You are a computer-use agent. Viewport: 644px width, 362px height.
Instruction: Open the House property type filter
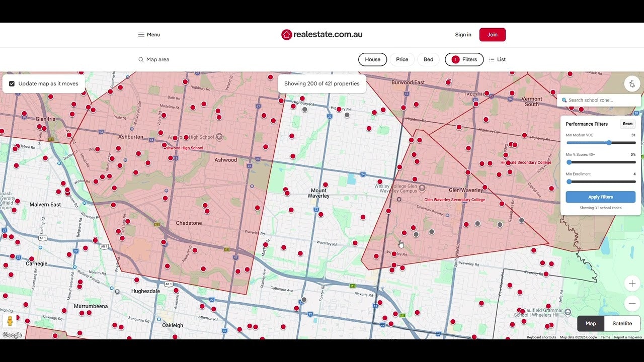coord(372,59)
